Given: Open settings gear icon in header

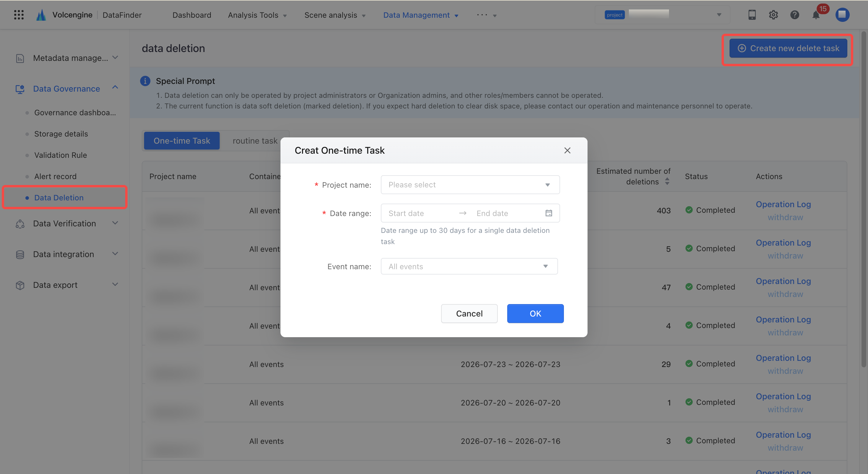Looking at the screenshot, I should 773,15.
